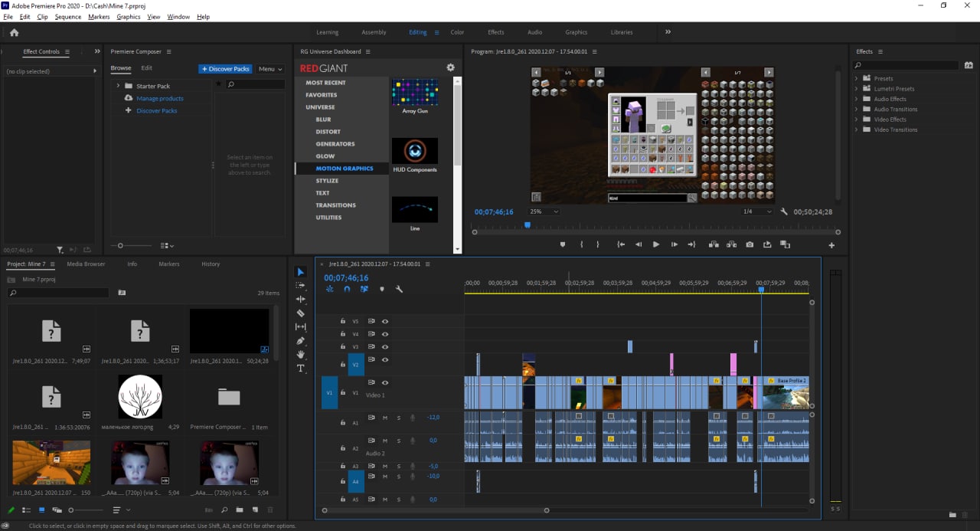Select TRANSITIONS category in Universe
This screenshot has height=531, width=980.
click(x=336, y=205)
